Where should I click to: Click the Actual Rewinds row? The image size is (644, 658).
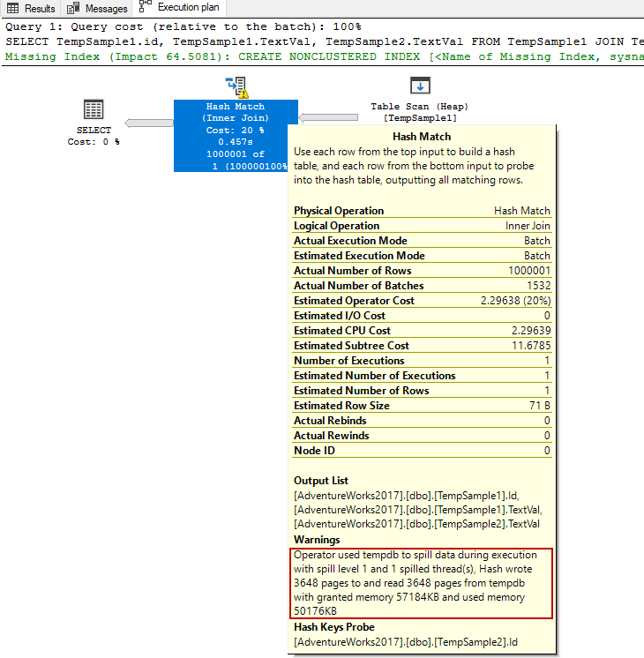pyautogui.click(x=422, y=436)
